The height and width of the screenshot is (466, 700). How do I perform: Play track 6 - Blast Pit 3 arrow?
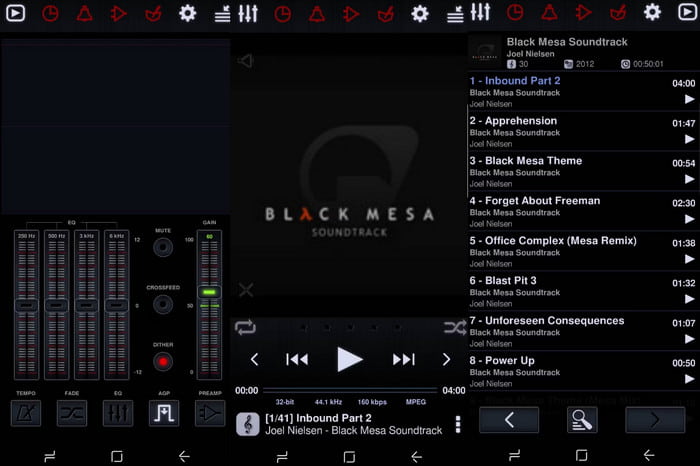pyautogui.click(x=689, y=299)
